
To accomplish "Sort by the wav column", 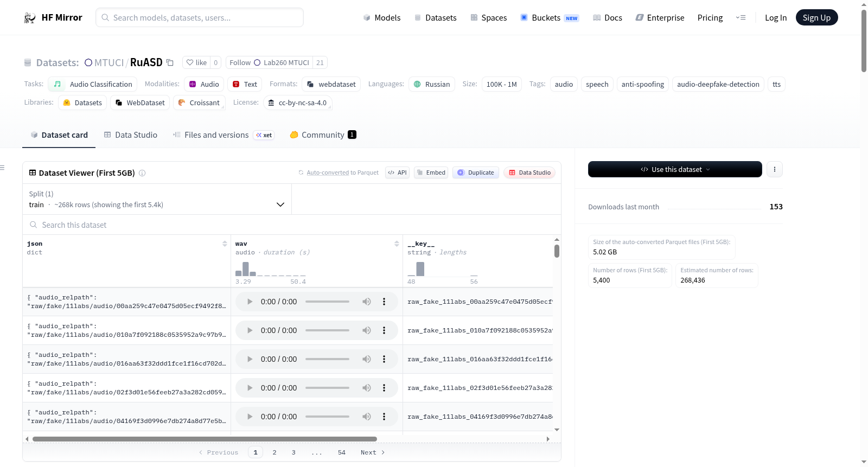I will [x=397, y=244].
